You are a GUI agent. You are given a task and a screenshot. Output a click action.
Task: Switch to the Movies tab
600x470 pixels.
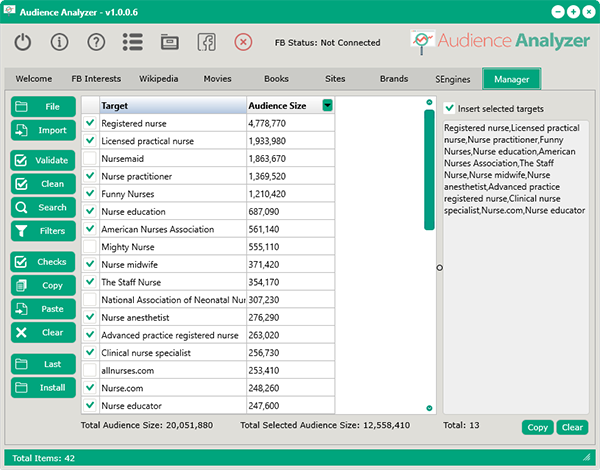pyautogui.click(x=217, y=79)
